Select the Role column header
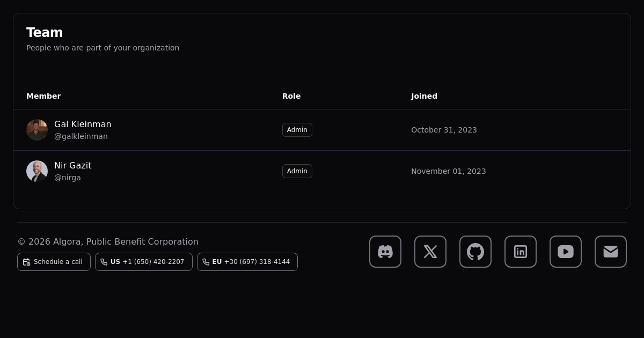The height and width of the screenshot is (338, 644). click(291, 96)
